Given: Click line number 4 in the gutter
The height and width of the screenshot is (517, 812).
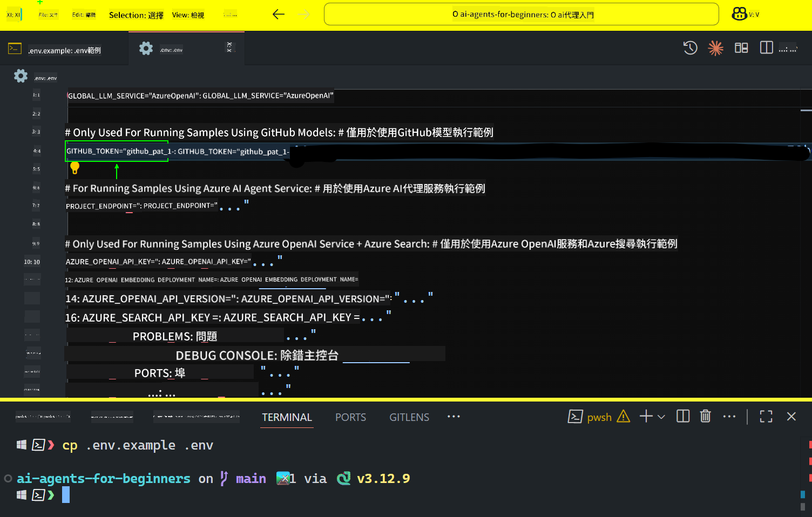Looking at the screenshot, I should [x=37, y=151].
